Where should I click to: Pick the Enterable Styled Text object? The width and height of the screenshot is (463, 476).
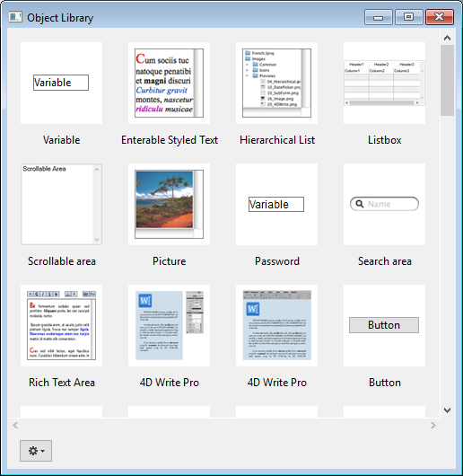[169, 83]
